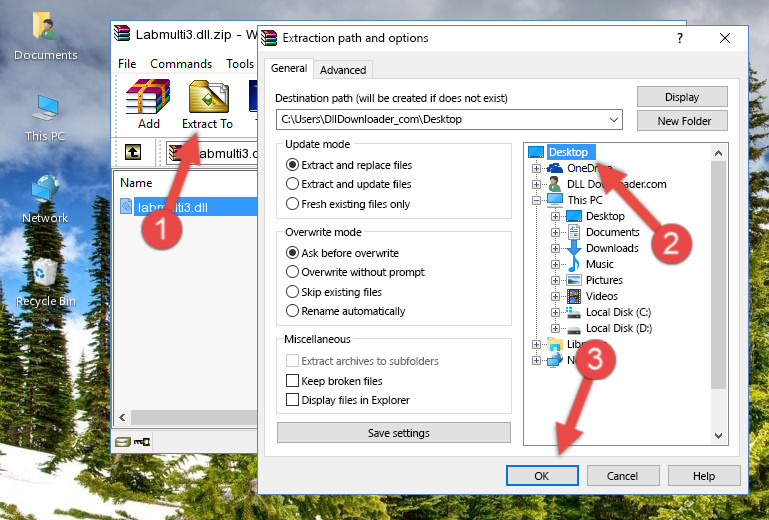The image size is (769, 520).
Task: Click the up-one-level folder icon
Action: (132, 152)
